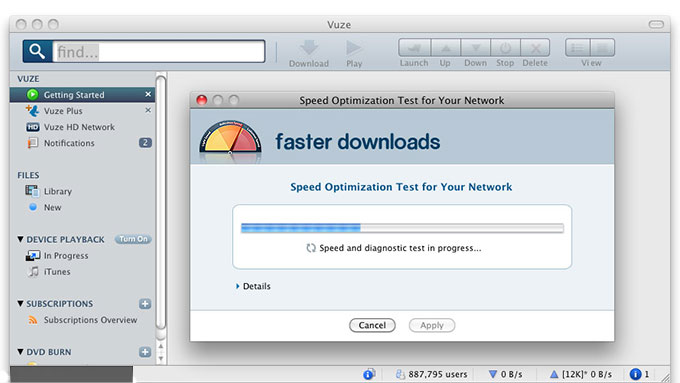680x383 pixels.
Task: Click the Vuze window toolbar toggle pill
Action: pos(656,24)
